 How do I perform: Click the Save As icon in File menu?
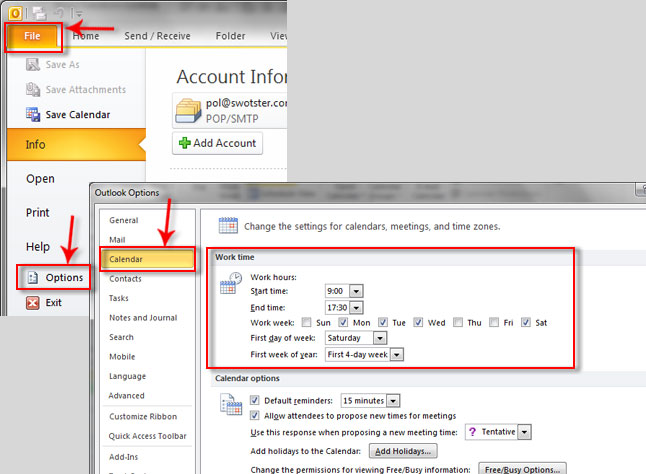click(33, 64)
